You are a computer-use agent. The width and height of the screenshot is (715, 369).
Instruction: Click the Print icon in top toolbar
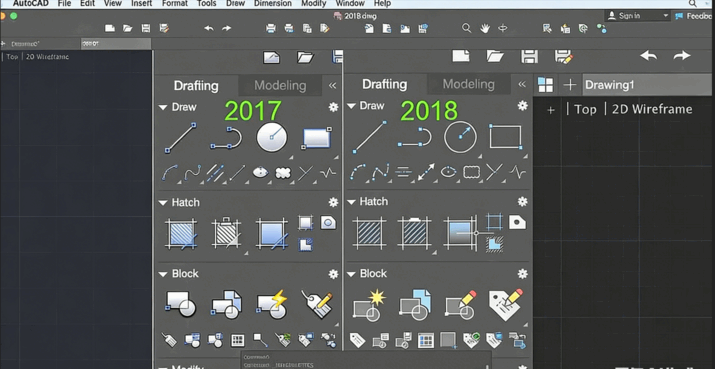(271, 28)
